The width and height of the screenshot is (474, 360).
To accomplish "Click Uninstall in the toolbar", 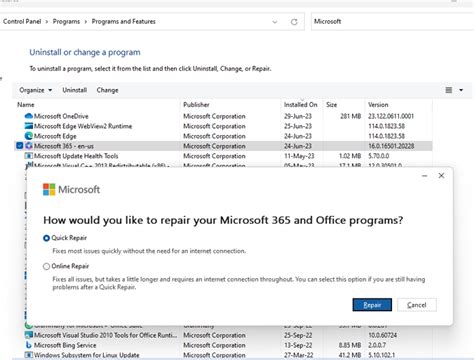I will pos(75,90).
